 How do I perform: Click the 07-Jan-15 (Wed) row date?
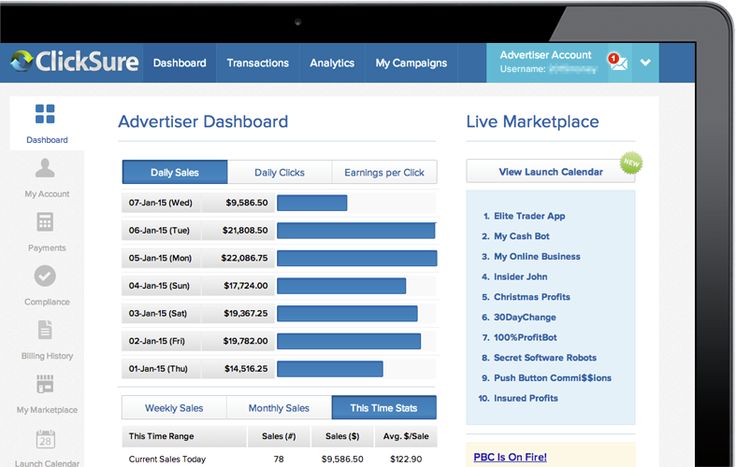coord(161,203)
